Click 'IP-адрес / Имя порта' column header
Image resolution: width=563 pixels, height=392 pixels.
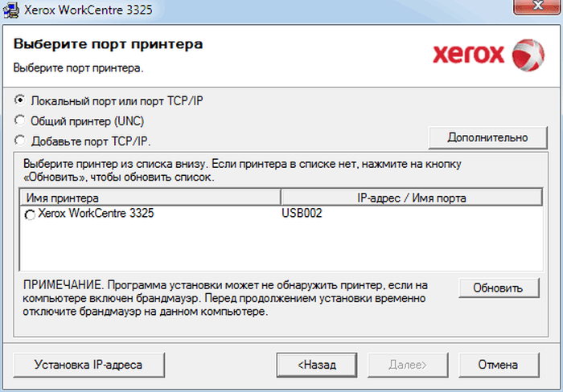pos(412,198)
